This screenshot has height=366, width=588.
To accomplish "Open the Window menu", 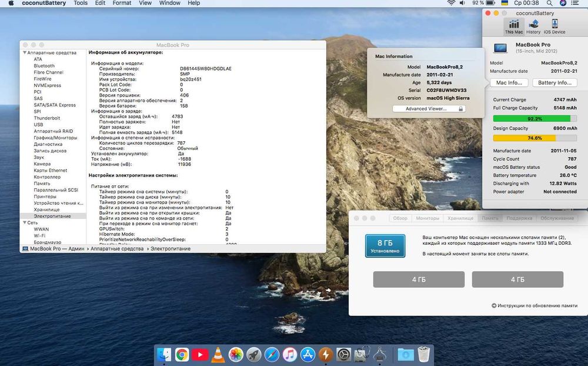I will [x=170, y=3].
